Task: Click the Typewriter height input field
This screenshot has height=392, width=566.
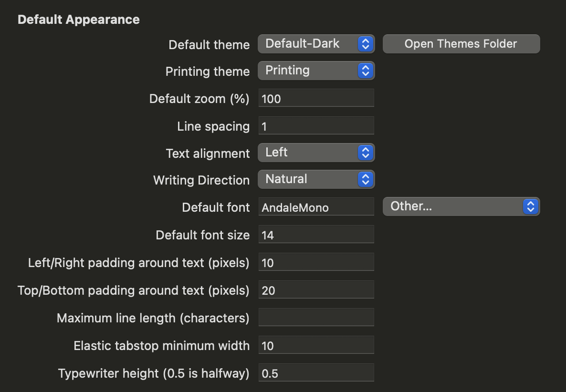Action: (316, 373)
